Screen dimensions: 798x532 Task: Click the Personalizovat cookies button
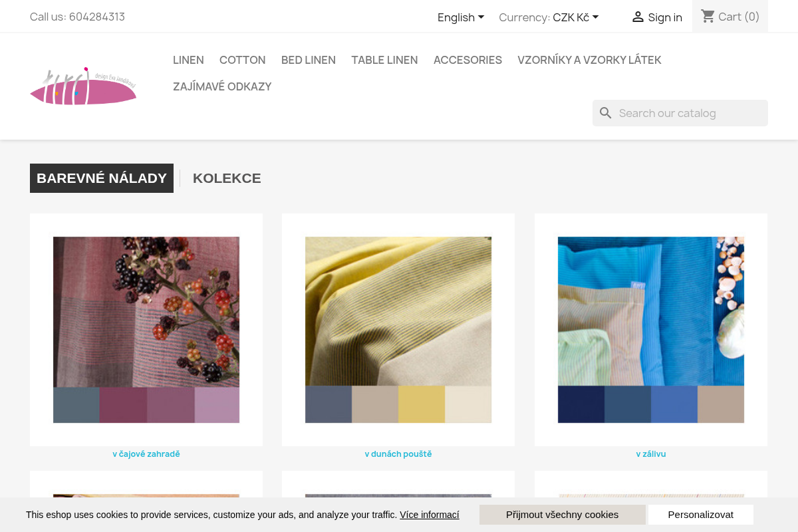(x=701, y=515)
